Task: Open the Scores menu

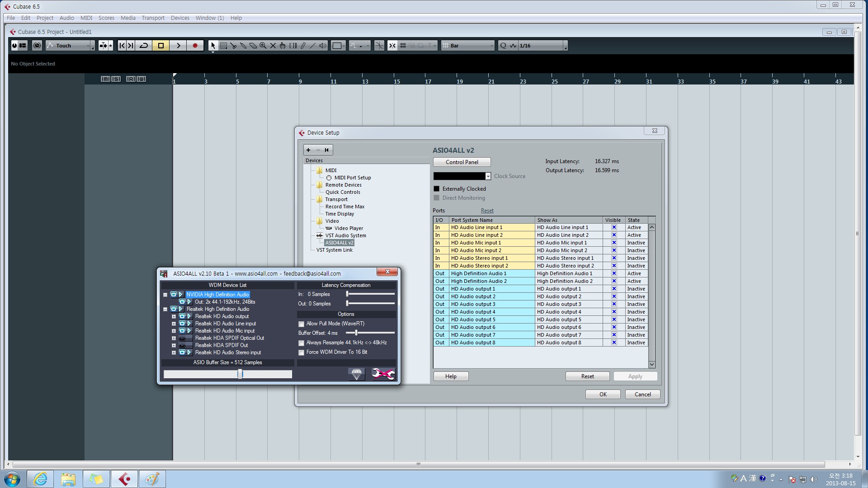Action: point(106,18)
